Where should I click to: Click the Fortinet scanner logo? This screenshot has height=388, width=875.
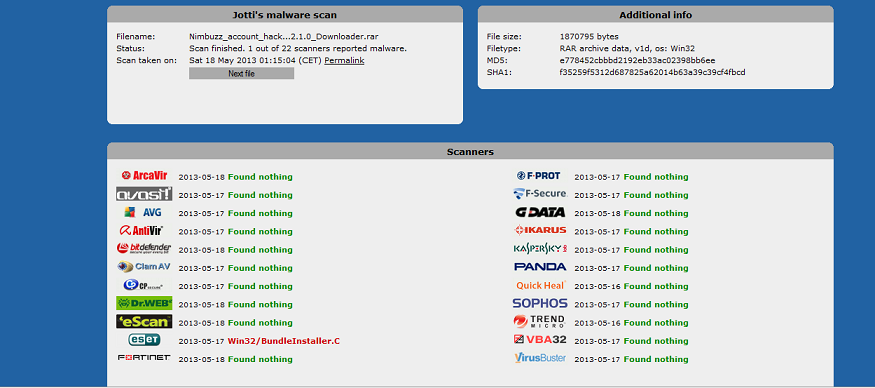click(x=144, y=357)
